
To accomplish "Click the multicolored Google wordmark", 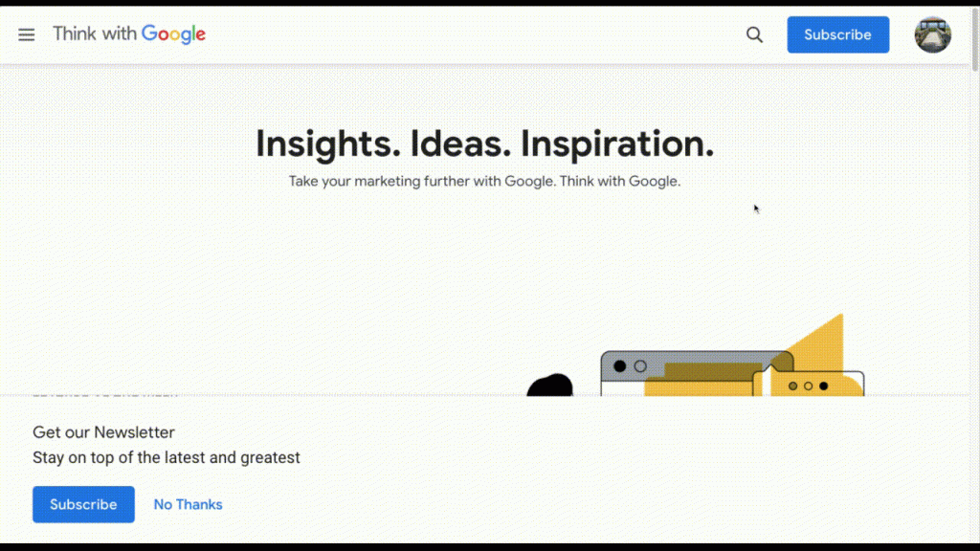I will 173,34.
